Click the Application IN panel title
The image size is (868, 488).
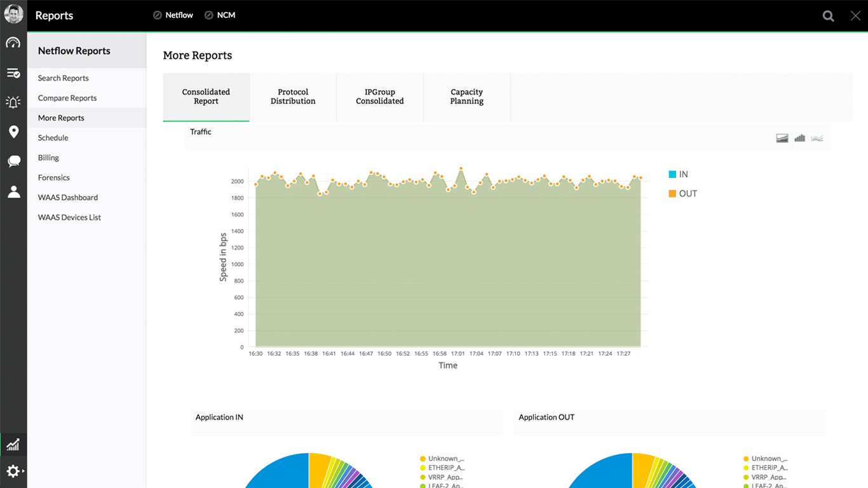click(219, 417)
